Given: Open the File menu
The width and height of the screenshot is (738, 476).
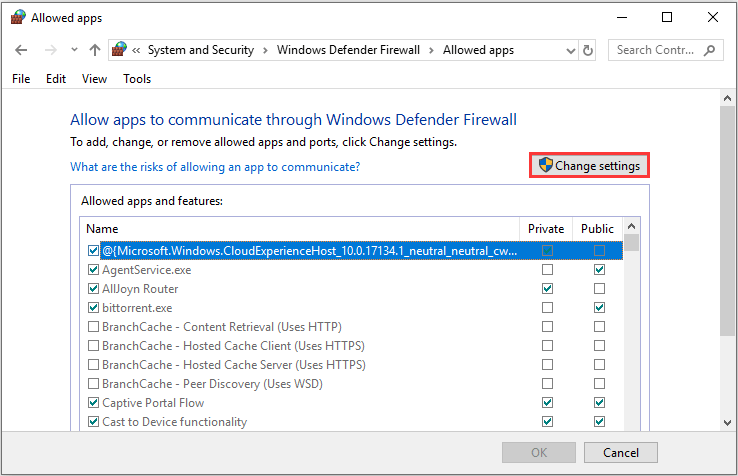Looking at the screenshot, I should pyautogui.click(x=21, y=79).
